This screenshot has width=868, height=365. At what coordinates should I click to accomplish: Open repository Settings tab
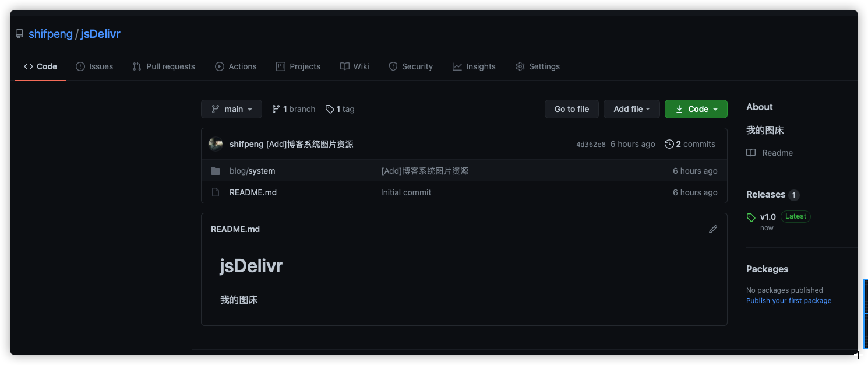point(538,66)
